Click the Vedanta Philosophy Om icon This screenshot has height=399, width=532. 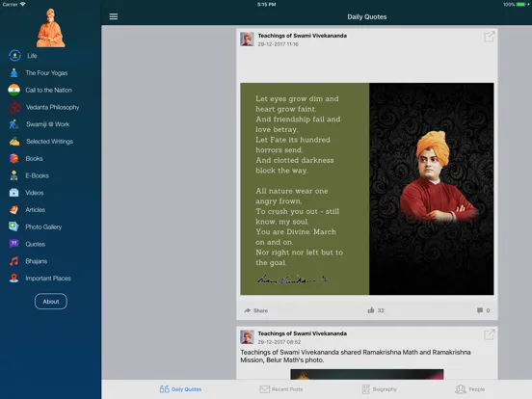pyautogui.click(x=14, y=107)
